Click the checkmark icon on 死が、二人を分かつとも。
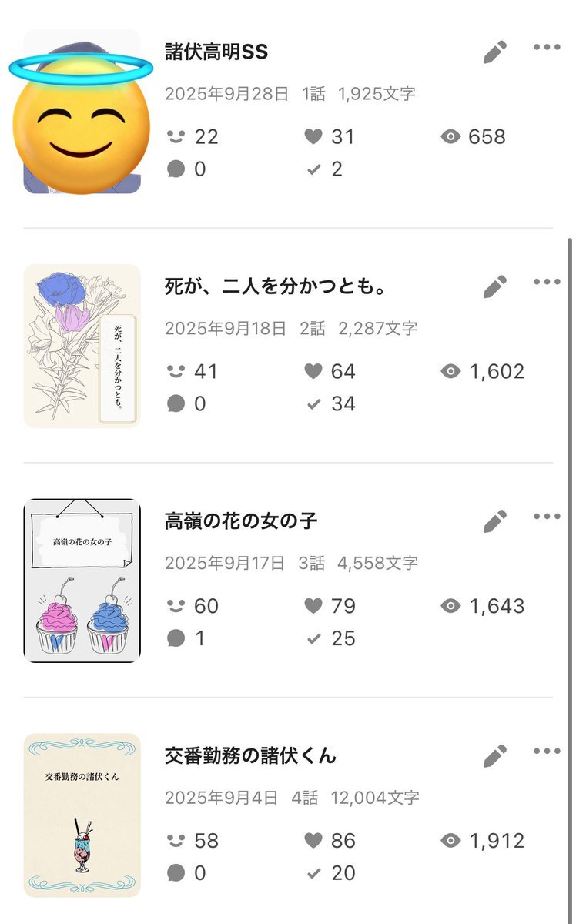 [313, 404]
